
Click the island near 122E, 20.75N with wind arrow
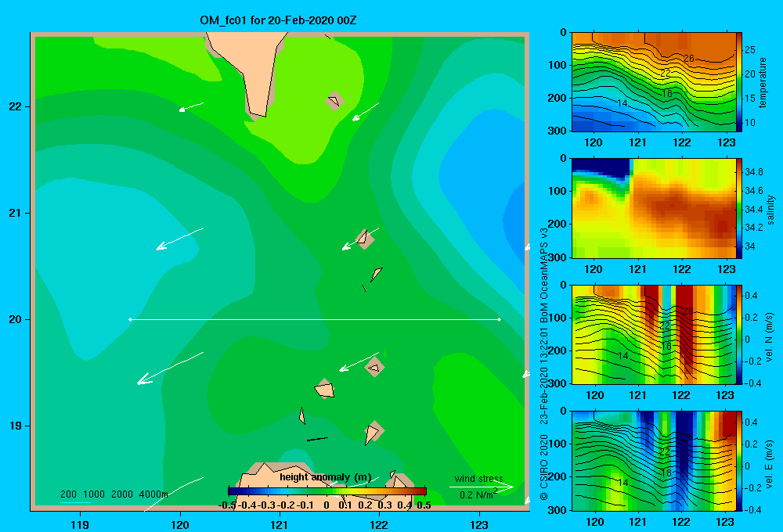[x=365, y=239]
